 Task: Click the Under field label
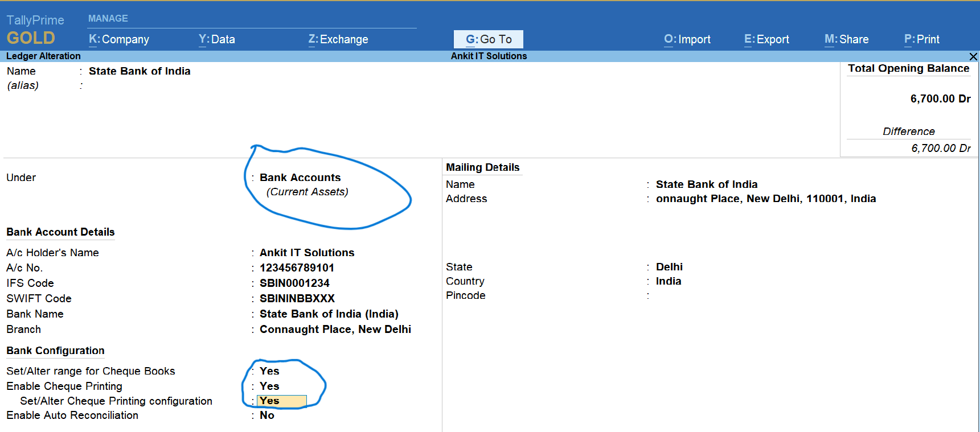(21, 178)
